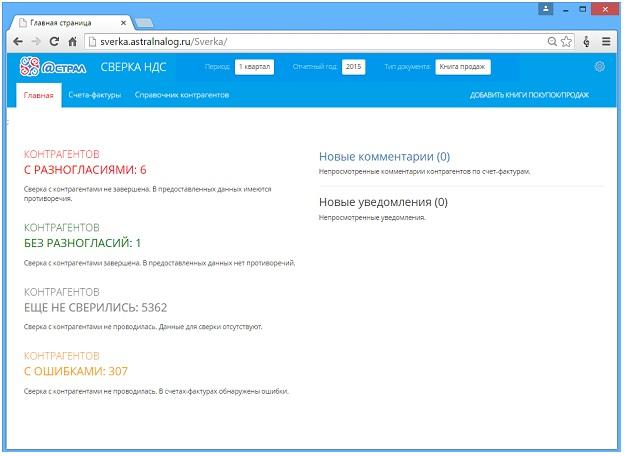This screenshot has width=625, height=456.
Task: Click the extension icon next to bookmark star
Action: tap(586, 41)
